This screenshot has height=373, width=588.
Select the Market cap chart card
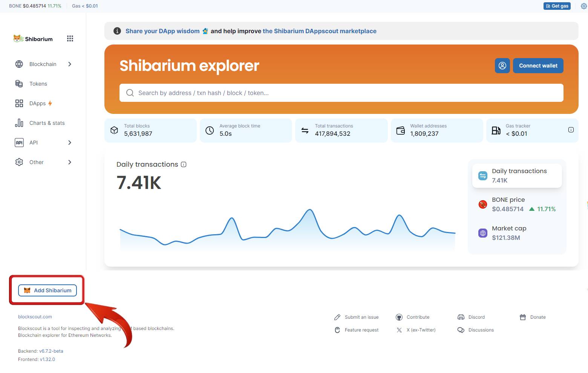point(517,233)
